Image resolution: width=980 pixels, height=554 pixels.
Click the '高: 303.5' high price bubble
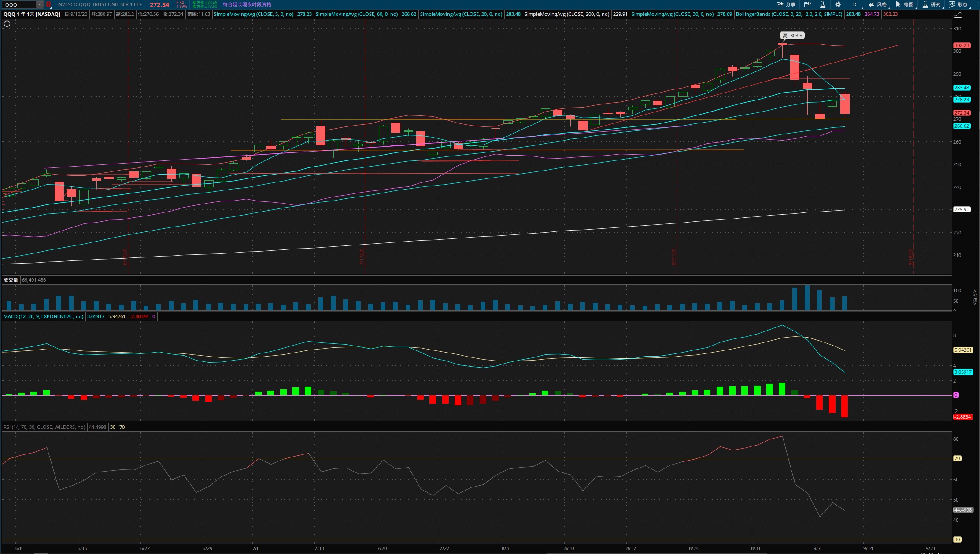click(792, 36)
